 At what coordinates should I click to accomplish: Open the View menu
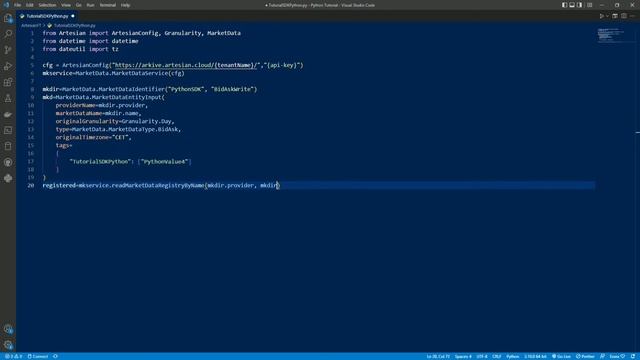pos(66,5)
